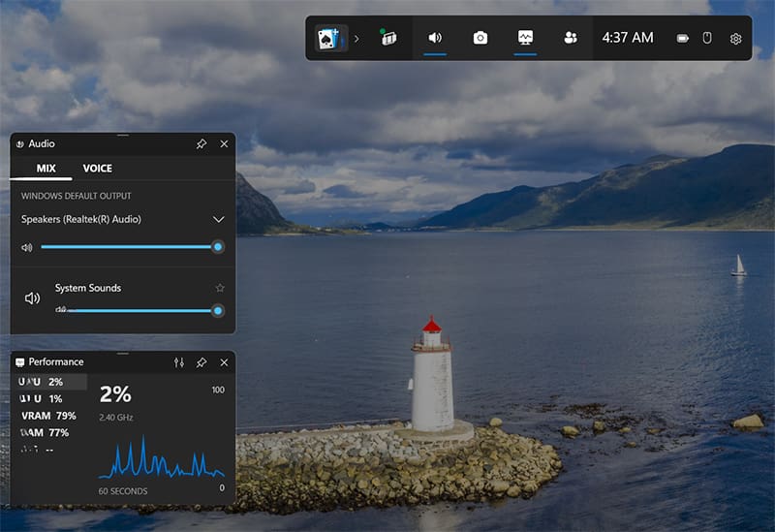Mute the Windows default output speaker
Screen dimensions: 775x532
[26, 247]
